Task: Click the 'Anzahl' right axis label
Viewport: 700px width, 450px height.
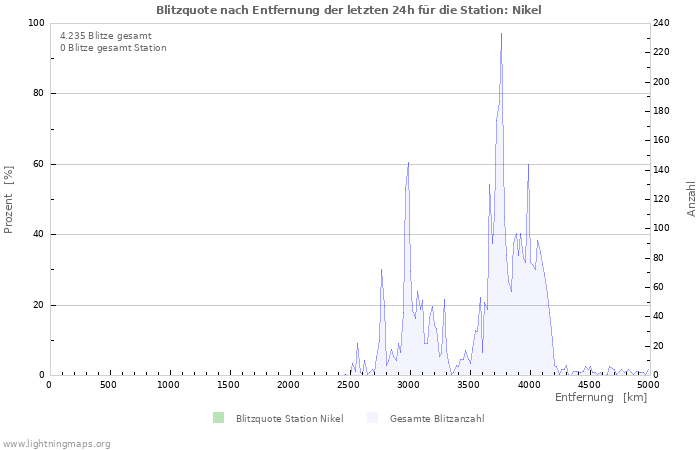Action: (x=691, y=199)
